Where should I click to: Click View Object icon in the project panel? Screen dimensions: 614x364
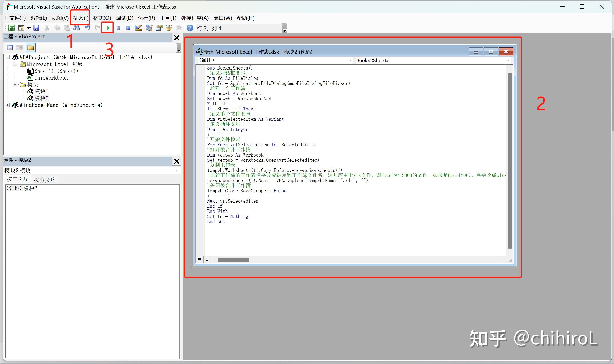[x=19, y=48]
